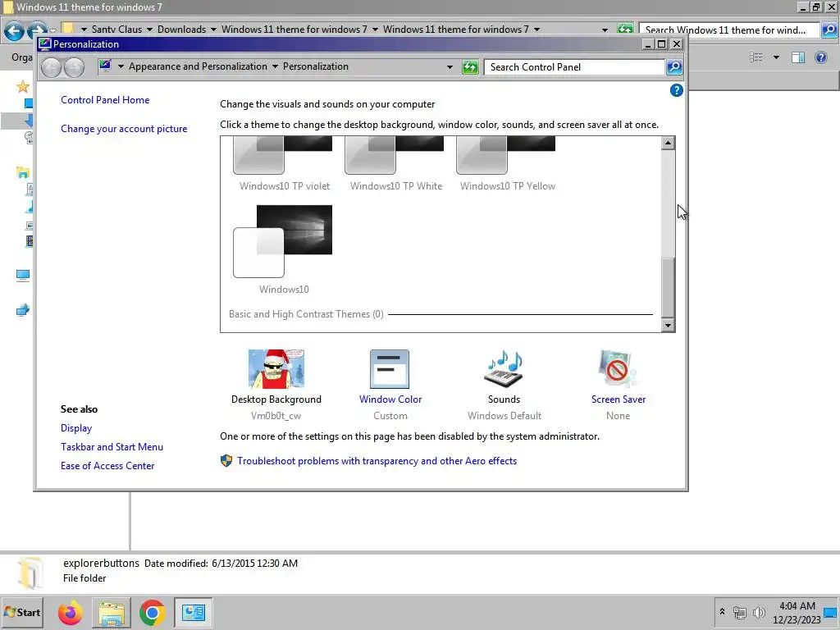Click the Personalization help question mark icon
The image size is (840, 630).
coord(676,90)
